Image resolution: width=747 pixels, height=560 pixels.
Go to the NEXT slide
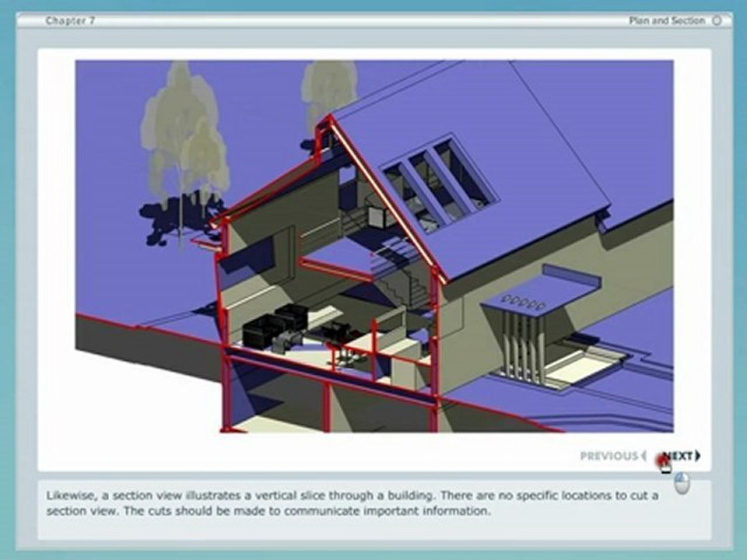coord(682,456)
